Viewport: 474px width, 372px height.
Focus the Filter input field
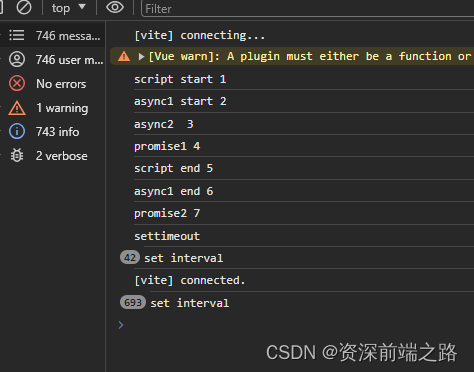pyautogui.click(x=307, y=9)
